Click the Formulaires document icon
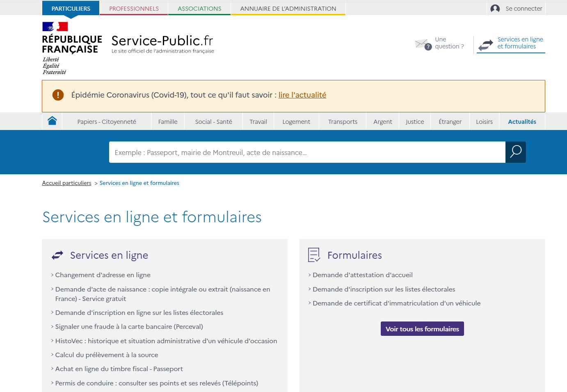The width and height of the screenshot is (567, 392). [314, 255]
